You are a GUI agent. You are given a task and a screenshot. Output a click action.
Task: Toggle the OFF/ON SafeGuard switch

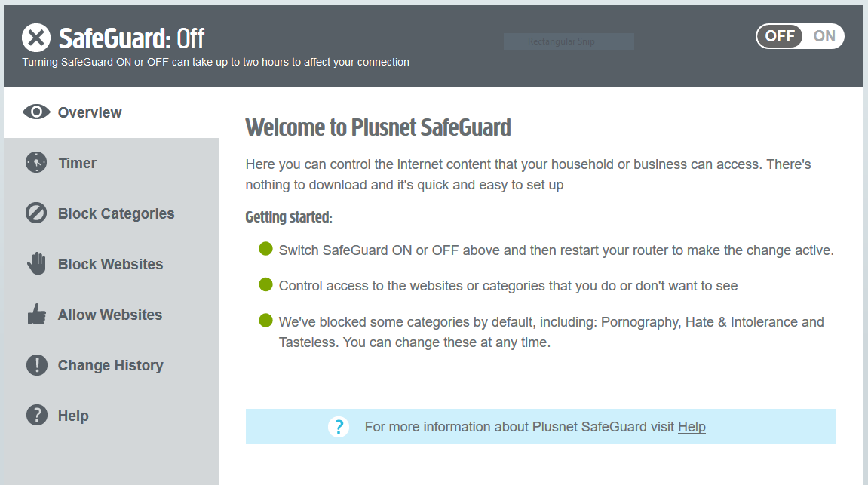(x=799, y=35)
